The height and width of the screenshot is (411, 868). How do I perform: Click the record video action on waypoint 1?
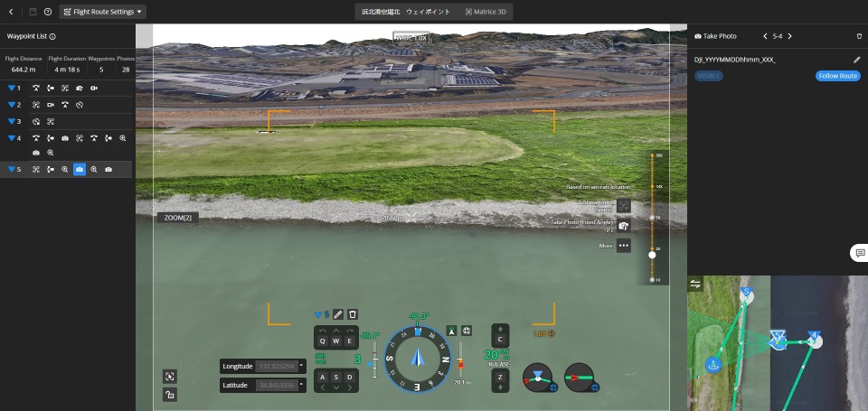[x=94, y=88]
